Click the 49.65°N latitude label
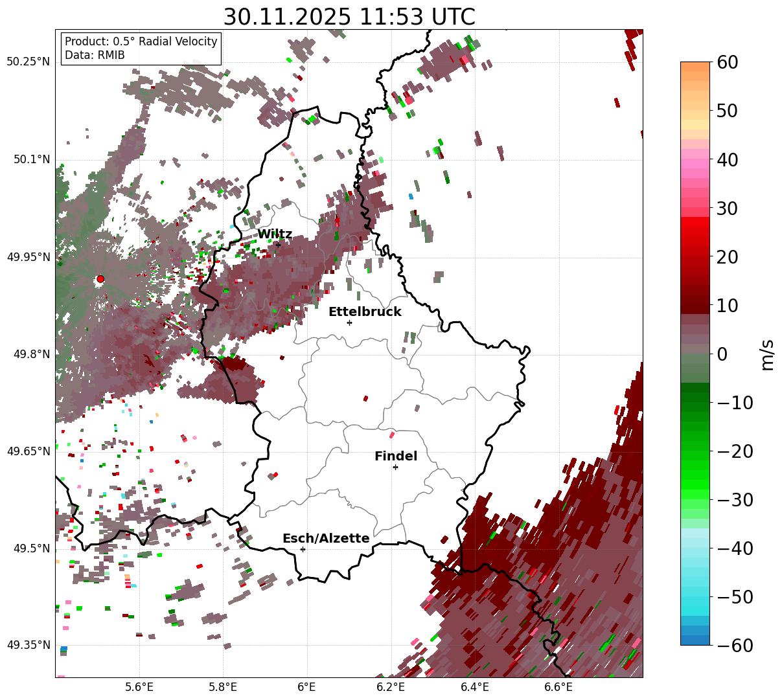 coord(28,451)
